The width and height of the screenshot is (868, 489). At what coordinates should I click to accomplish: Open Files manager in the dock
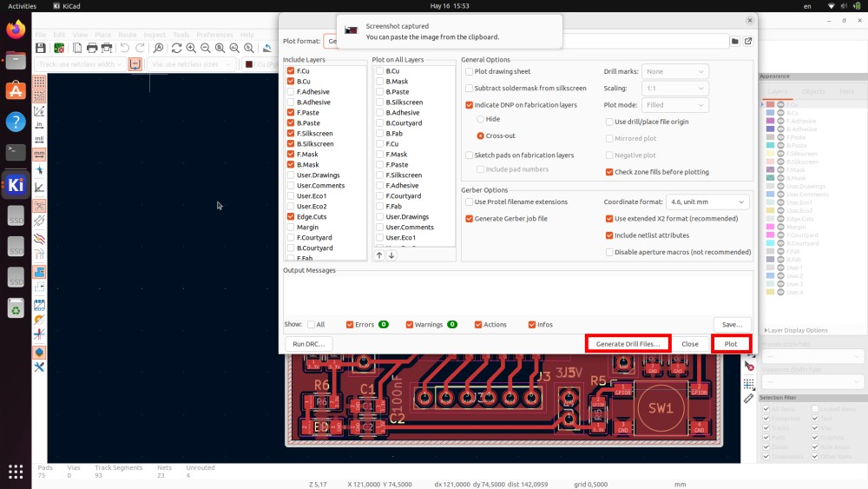(16, 60)
